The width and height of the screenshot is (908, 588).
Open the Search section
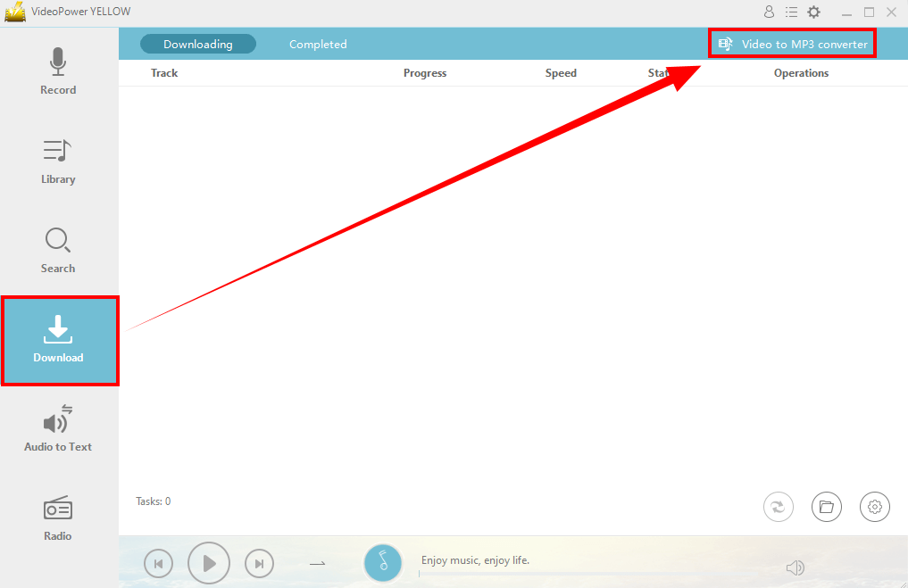click(x=58, y=251)
